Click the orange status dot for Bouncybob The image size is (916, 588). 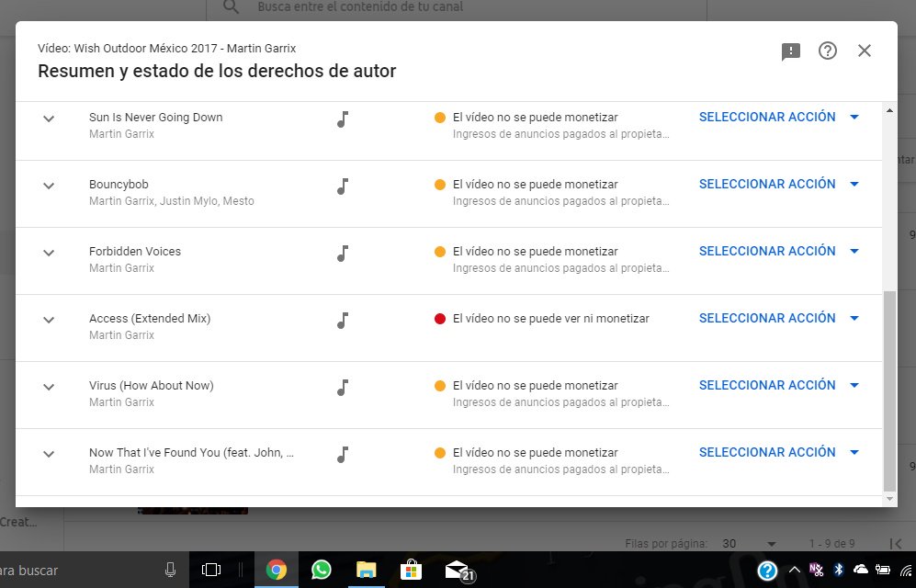tap(440, 185)
